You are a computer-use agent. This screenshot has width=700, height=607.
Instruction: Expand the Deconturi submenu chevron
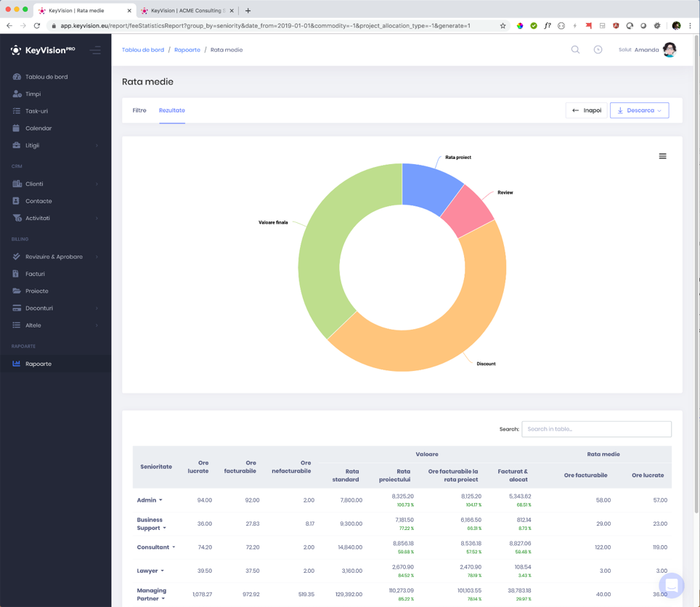tap(97, 308)
